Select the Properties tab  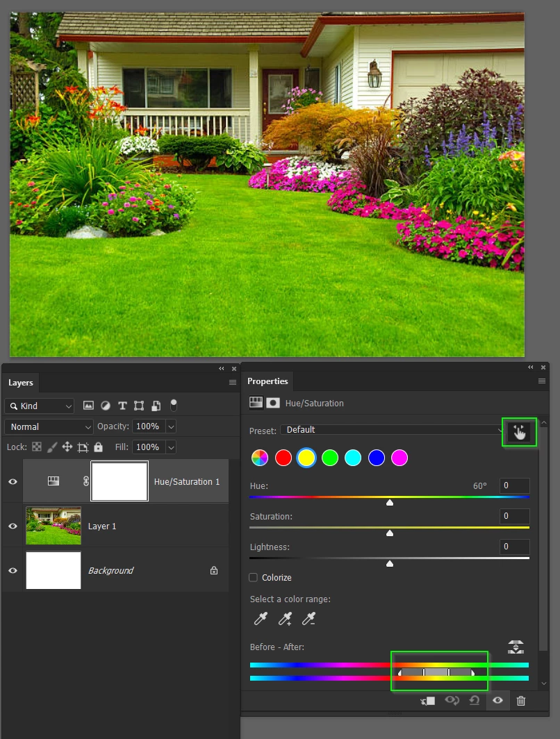[x=267, y=381]
